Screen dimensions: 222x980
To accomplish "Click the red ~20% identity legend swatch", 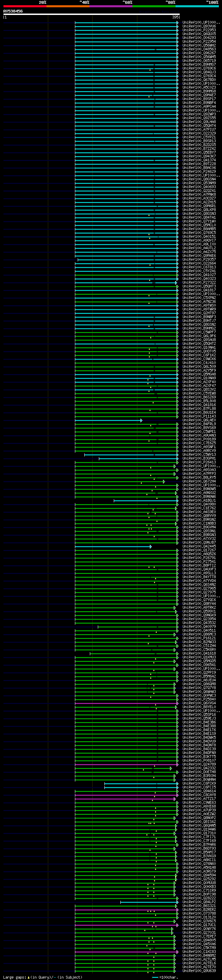I will coord(25,6).
